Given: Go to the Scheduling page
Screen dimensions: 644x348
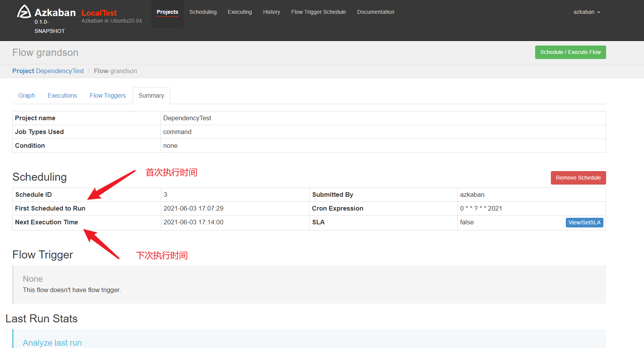Looking at the screenshot, I should pos(203,12).
